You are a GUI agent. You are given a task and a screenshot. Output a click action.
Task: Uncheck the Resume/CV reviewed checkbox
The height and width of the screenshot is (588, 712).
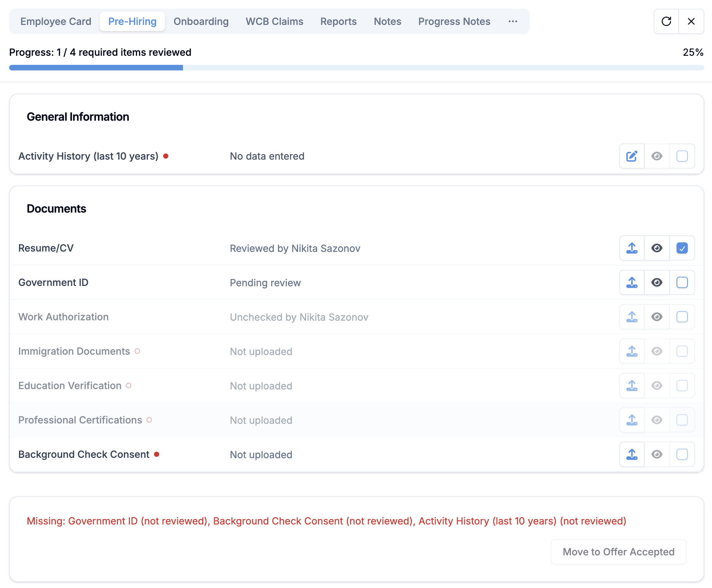point(682,248)
